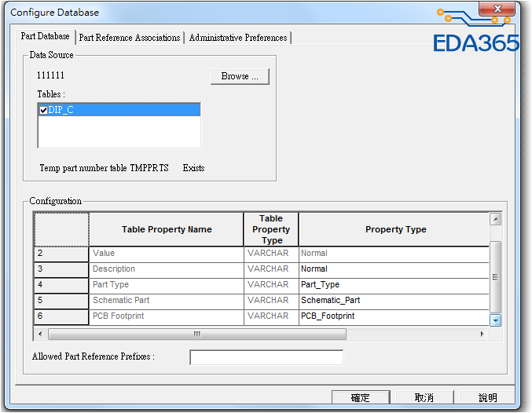532x413 pixels.
Task: Click the Allowed Part Reference Prefixes field
Action: [x=266, y=357]
